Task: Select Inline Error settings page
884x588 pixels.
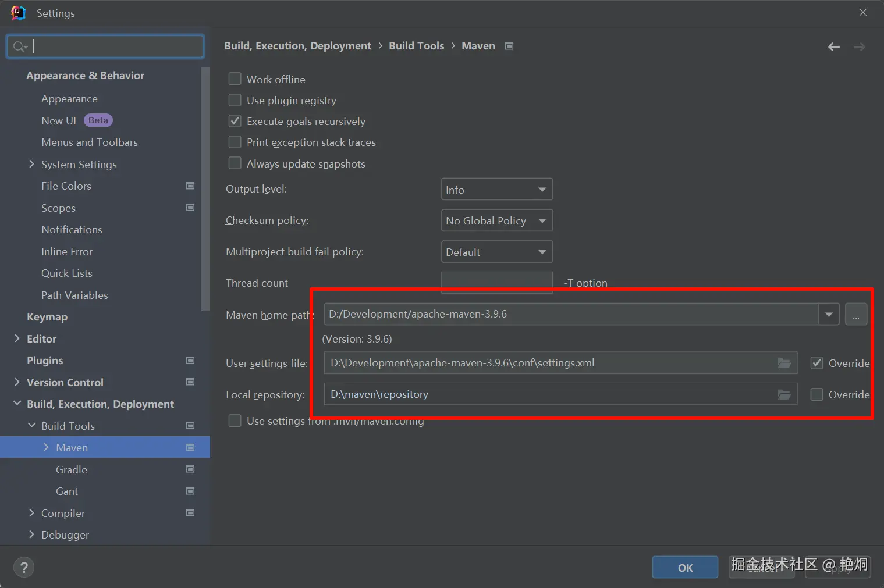Action: coord(67,252)
